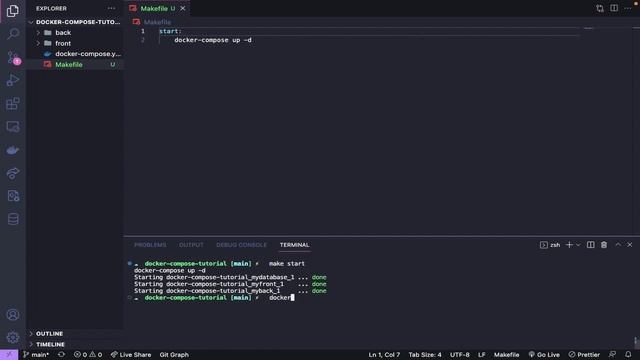
Task: Change Makefile language mode
Action: (x=507, y=355)
